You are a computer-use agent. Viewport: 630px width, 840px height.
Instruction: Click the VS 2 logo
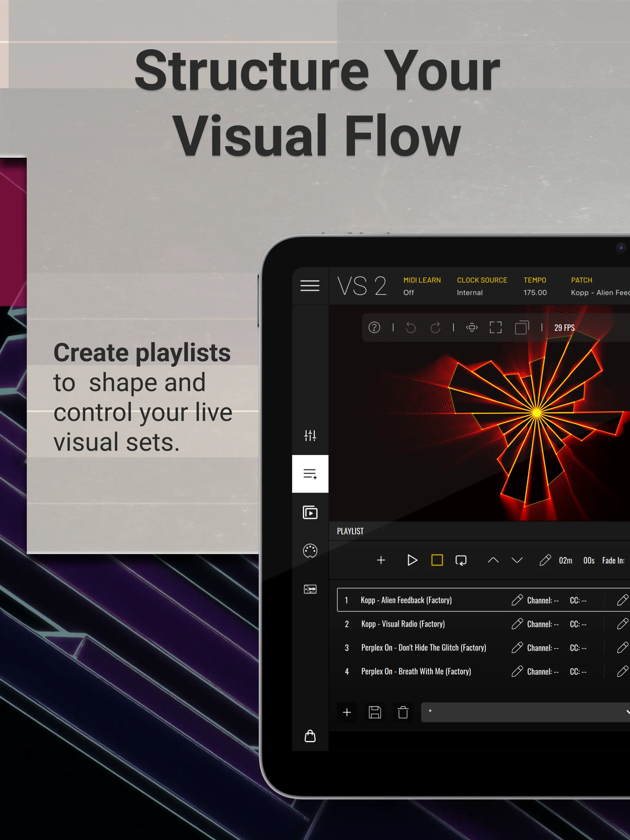(362, 286)
